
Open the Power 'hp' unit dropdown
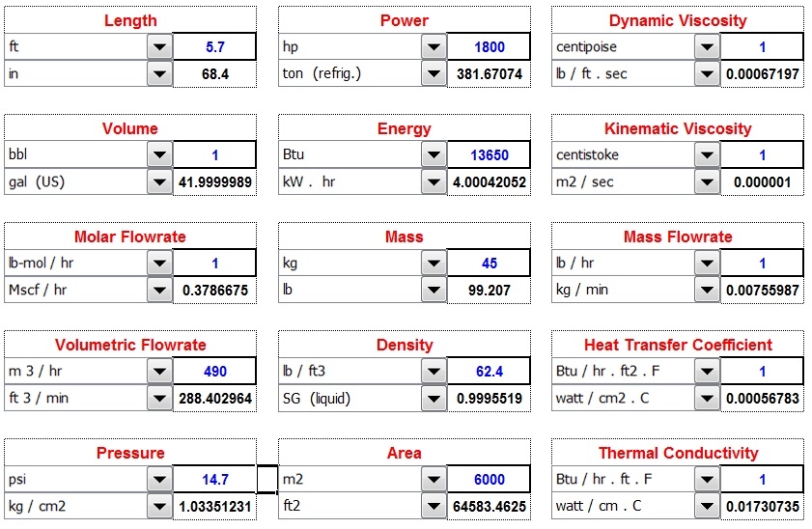(433, 47)
